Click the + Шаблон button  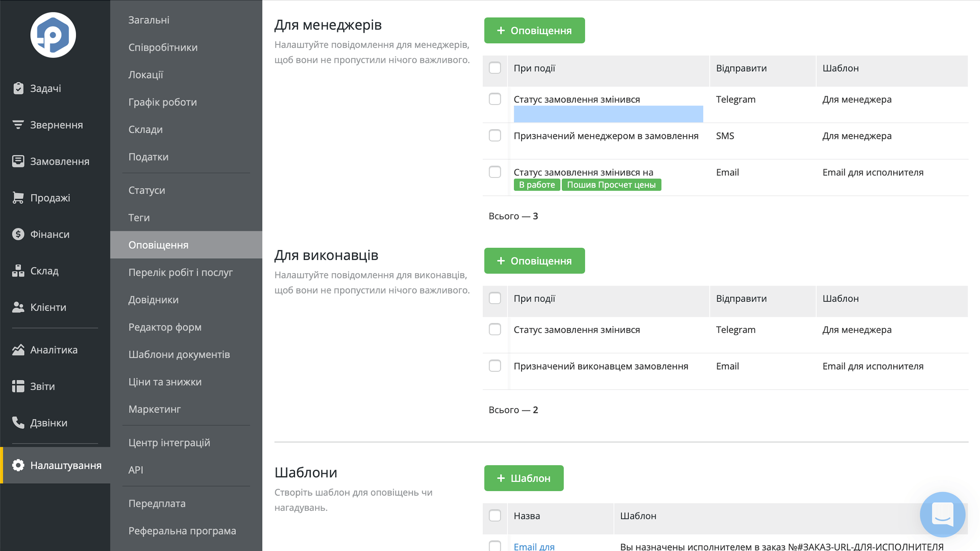coord(524,478)
